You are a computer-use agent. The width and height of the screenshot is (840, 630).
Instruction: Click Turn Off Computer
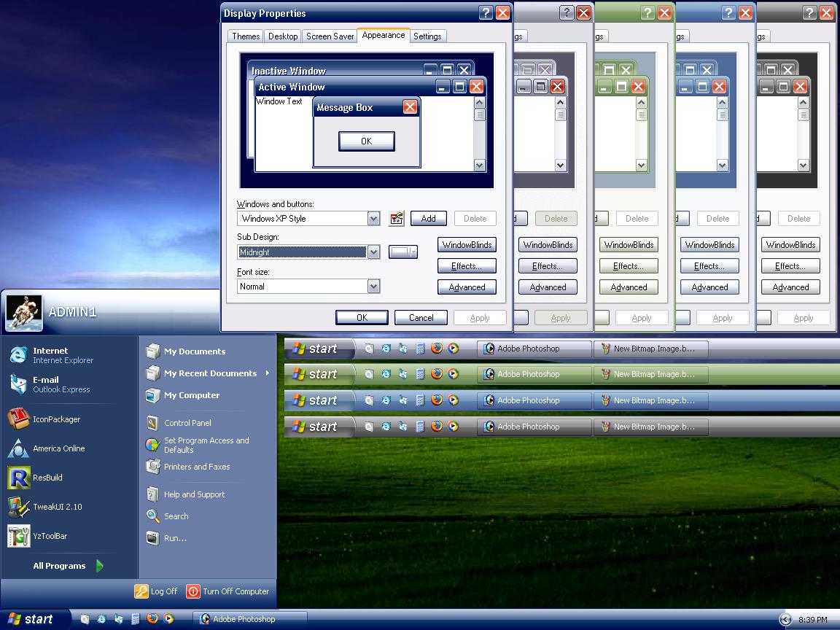227,591
